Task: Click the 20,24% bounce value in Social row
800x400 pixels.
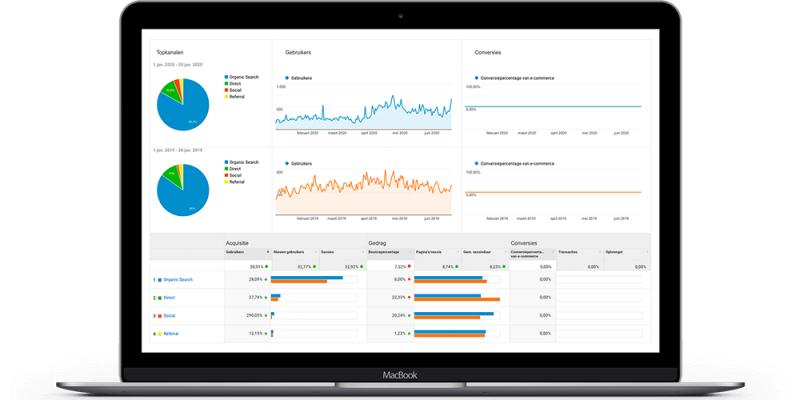Action: point(399,316)
